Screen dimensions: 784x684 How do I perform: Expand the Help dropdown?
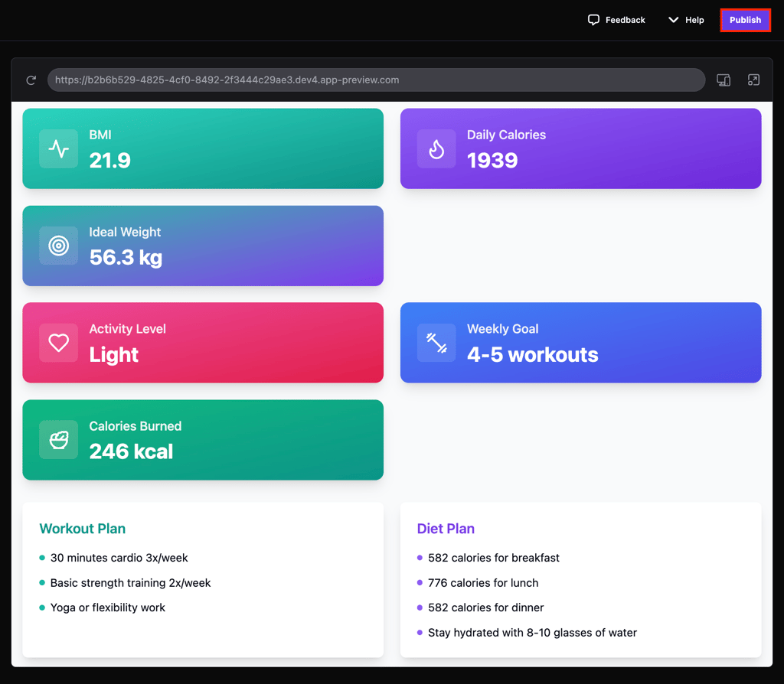pyautogui.click(x=686, y=20)
